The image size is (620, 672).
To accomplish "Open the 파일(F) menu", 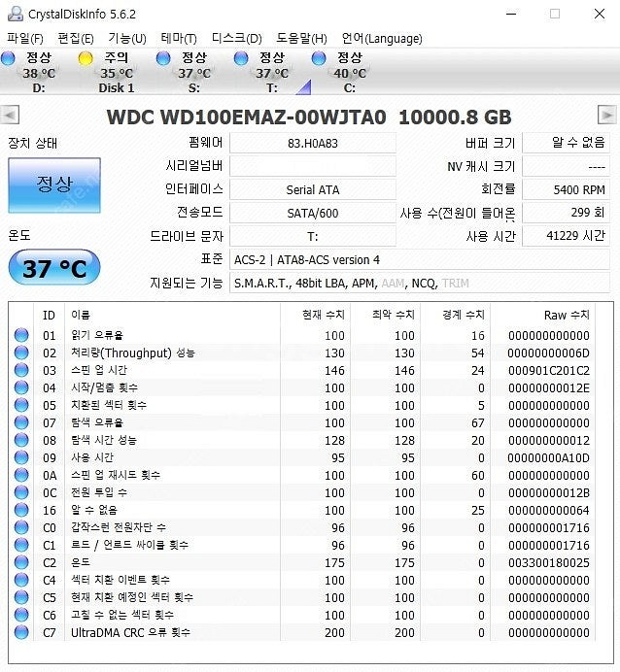I will pyautogui.click(x=25, y=39).
